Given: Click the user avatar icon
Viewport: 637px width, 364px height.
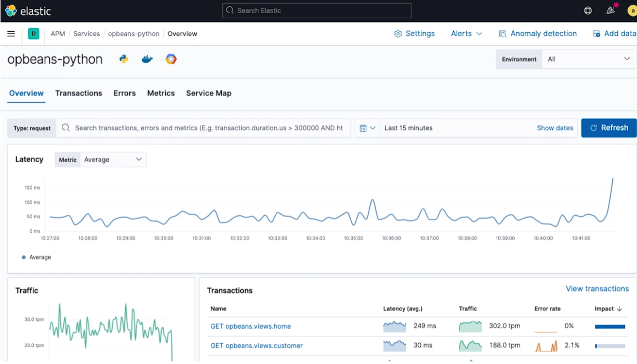Looking at the screenshot, I should [x=631, y=10].
